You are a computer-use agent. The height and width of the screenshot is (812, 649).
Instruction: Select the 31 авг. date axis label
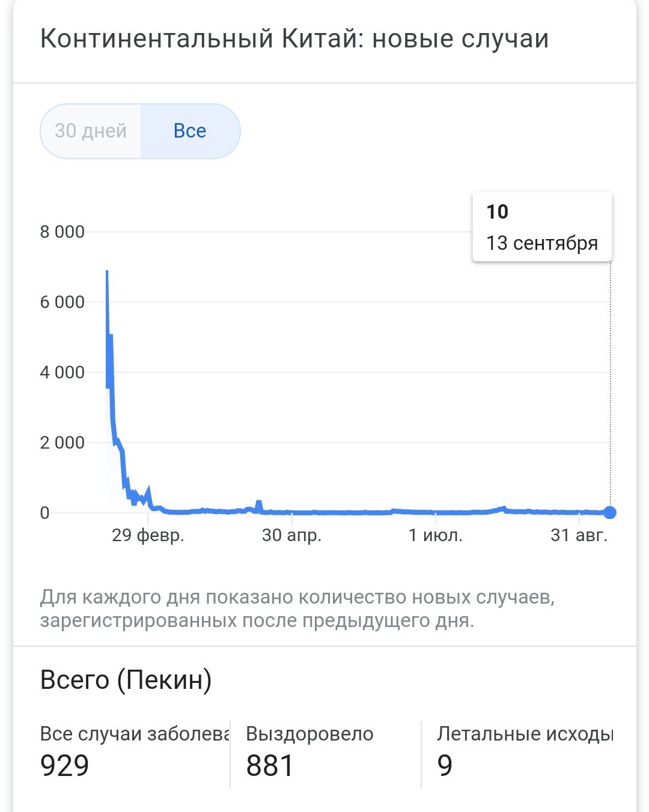pyautogui.click(x=579, y=535)
